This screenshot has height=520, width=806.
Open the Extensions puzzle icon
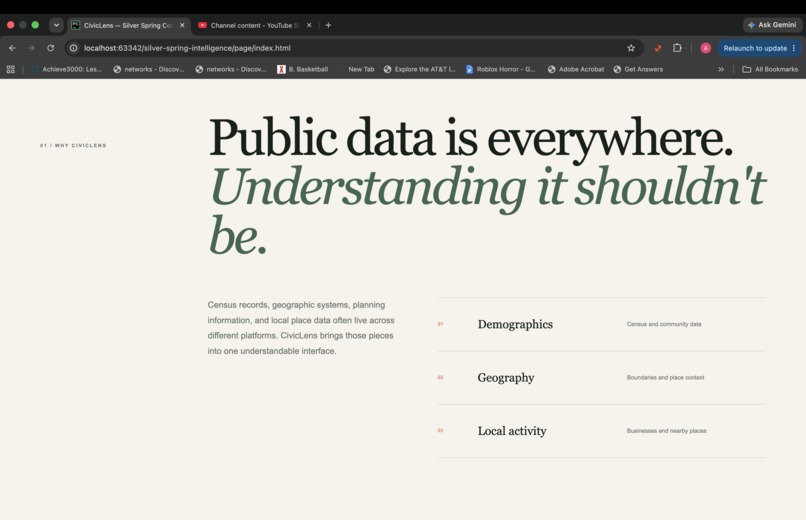coord(677,48)
